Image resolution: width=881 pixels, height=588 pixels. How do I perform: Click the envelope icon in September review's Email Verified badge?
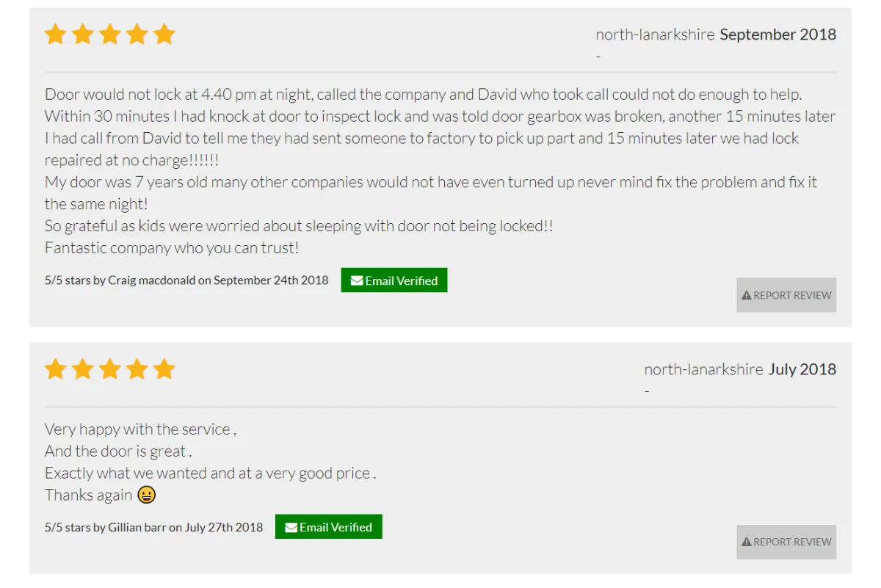pos(357,280)
